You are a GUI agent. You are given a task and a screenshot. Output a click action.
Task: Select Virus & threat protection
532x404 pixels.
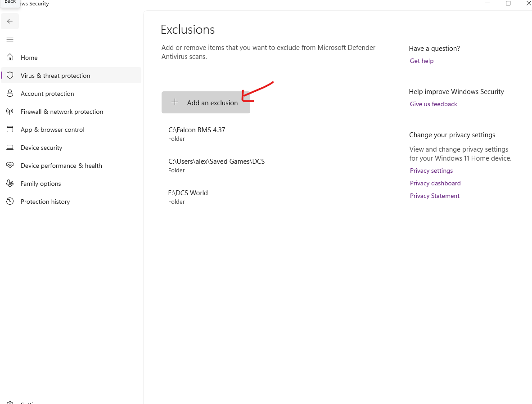71,75
